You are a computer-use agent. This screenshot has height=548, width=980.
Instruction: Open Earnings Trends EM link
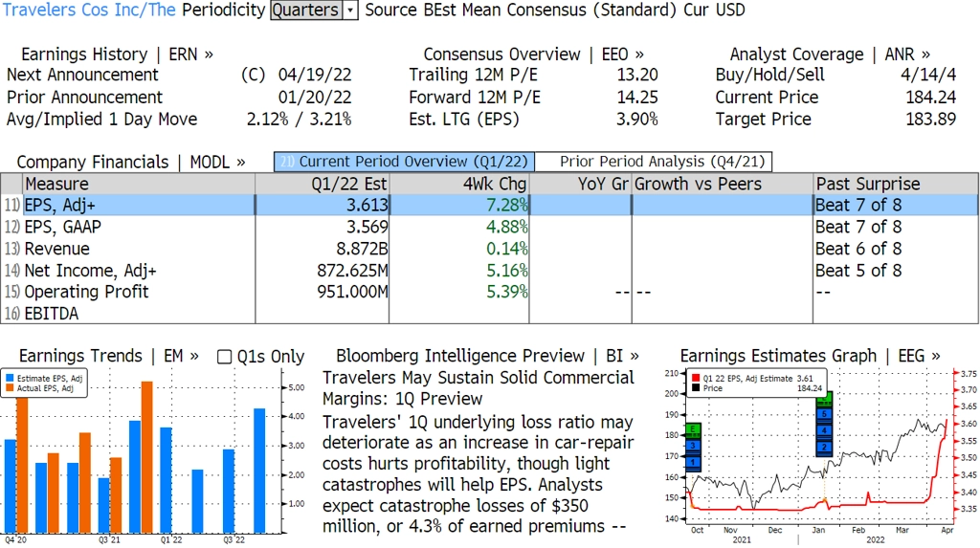pyautogui.click(x=109, y=356)
